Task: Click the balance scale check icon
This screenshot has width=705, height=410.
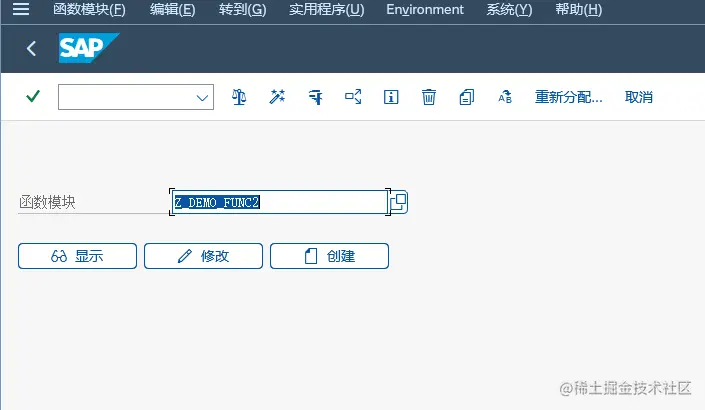Action: click(239, 97)
